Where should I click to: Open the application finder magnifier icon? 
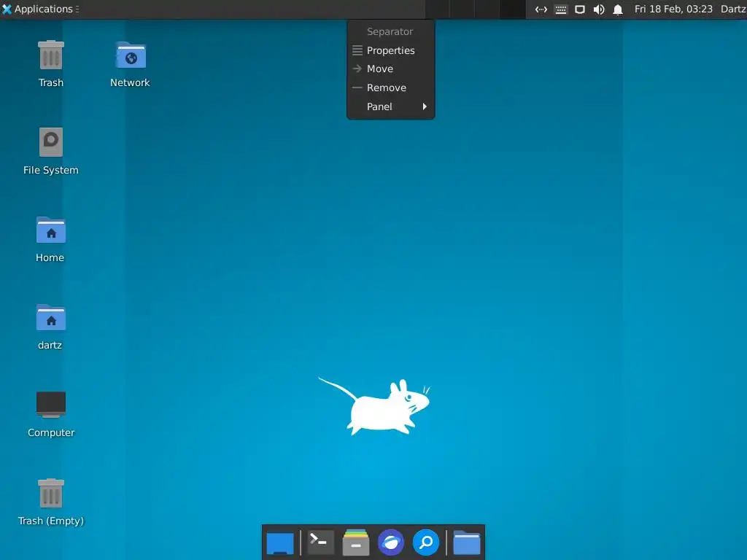[x=426, y=542]
